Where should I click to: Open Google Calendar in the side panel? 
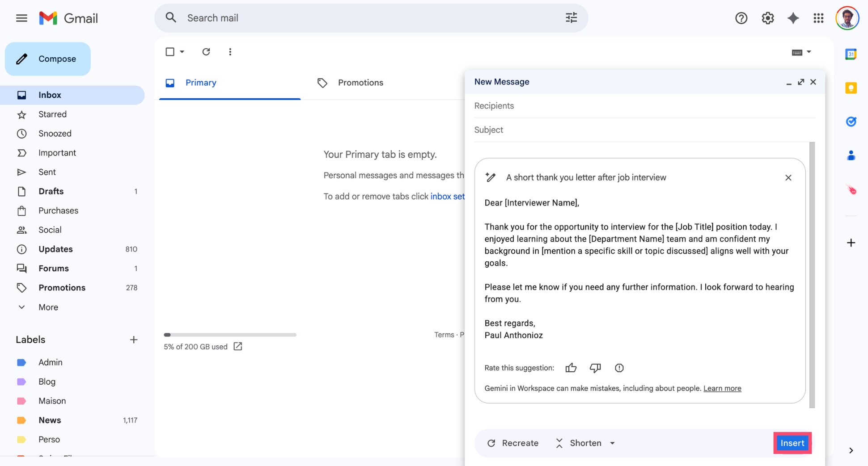[x=851, y=54]
